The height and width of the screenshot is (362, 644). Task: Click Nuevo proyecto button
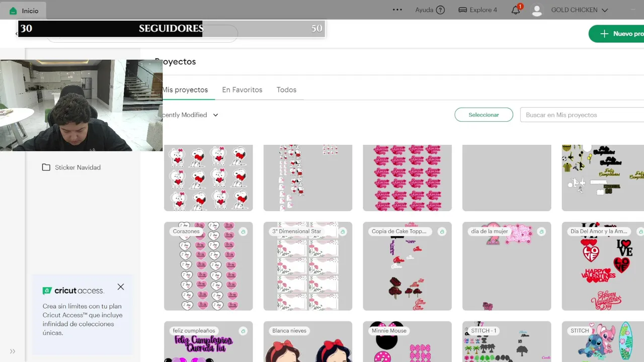click(616, 34)
